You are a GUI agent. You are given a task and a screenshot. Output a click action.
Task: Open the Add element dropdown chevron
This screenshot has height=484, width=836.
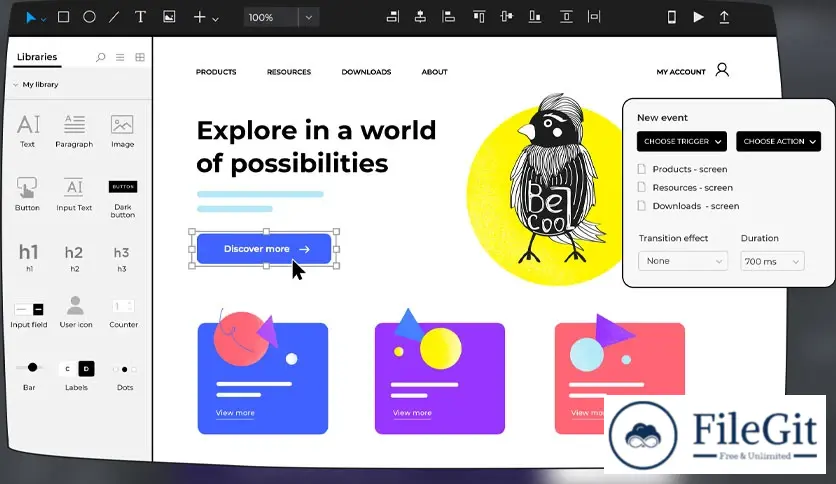tap(215, 19)
